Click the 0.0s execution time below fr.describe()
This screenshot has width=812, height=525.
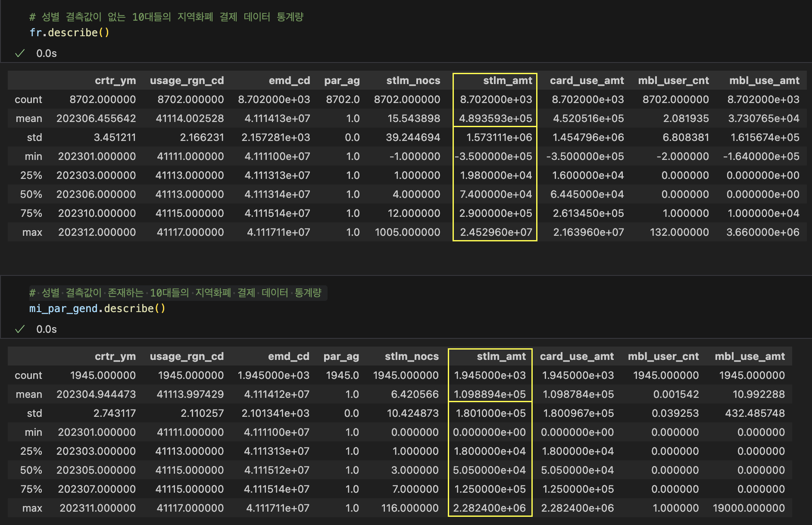pos(47,53)
